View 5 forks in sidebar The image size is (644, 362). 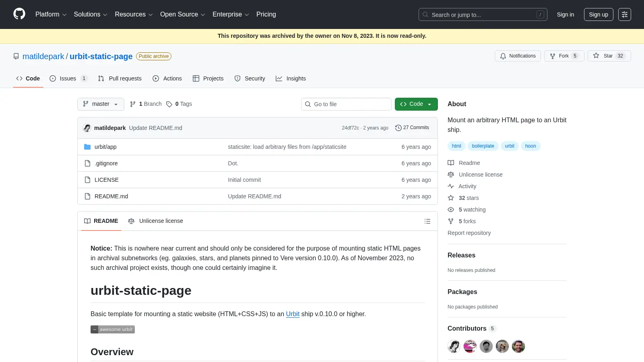(462, 221)
